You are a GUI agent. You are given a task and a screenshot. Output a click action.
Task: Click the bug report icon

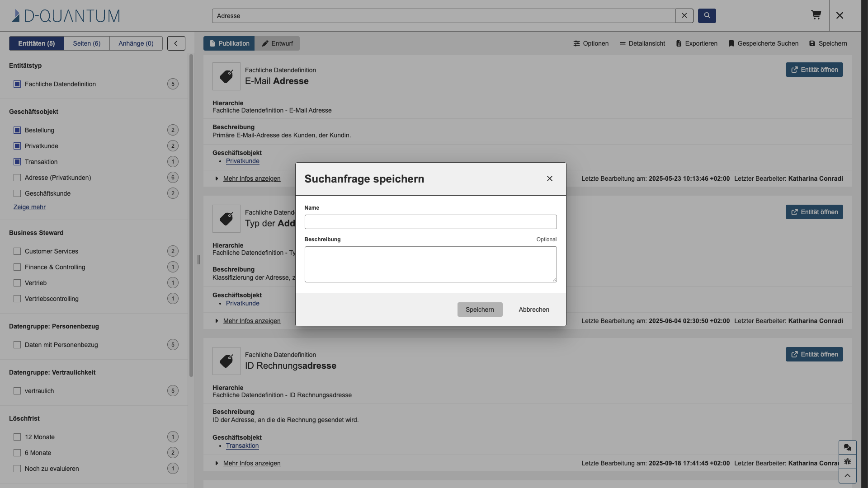848,462
